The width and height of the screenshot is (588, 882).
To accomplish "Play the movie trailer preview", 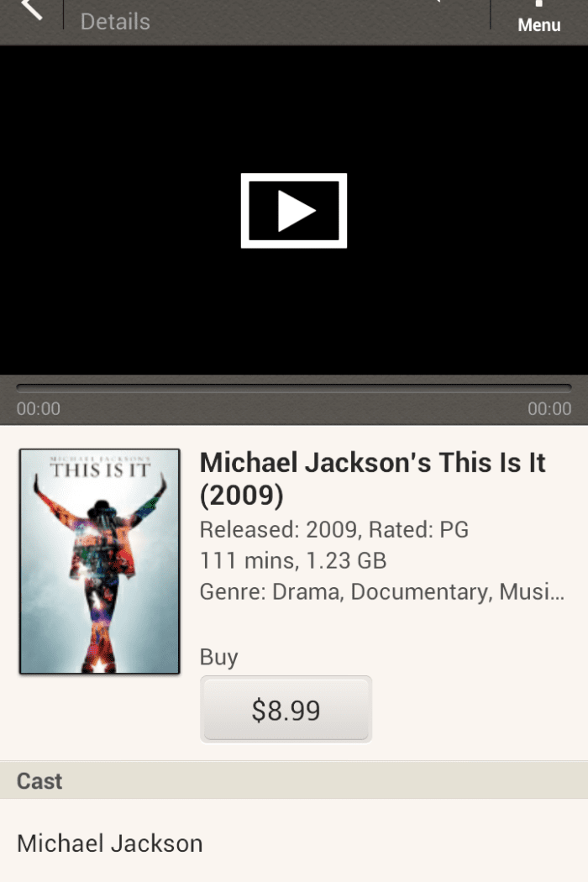I will (x=294, y=210).
